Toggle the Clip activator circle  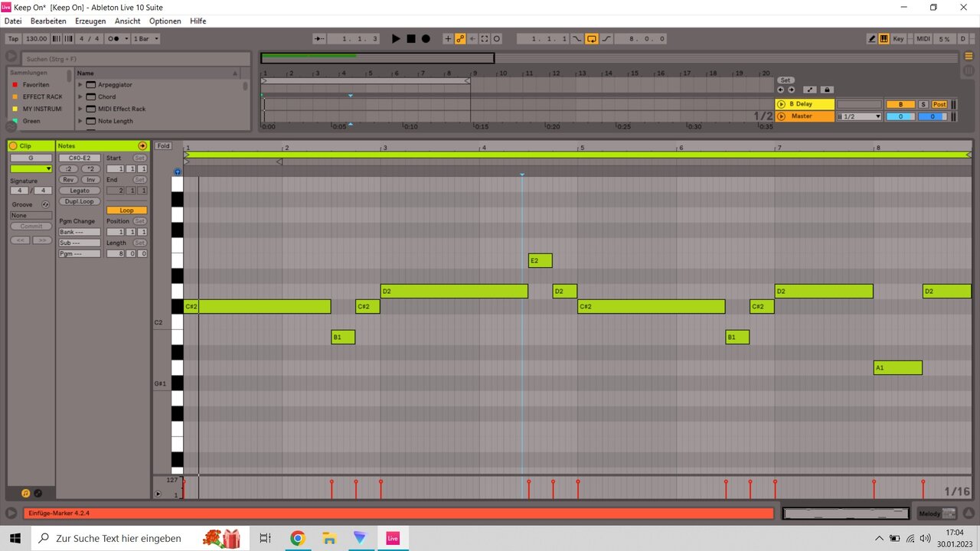[13, 145]
